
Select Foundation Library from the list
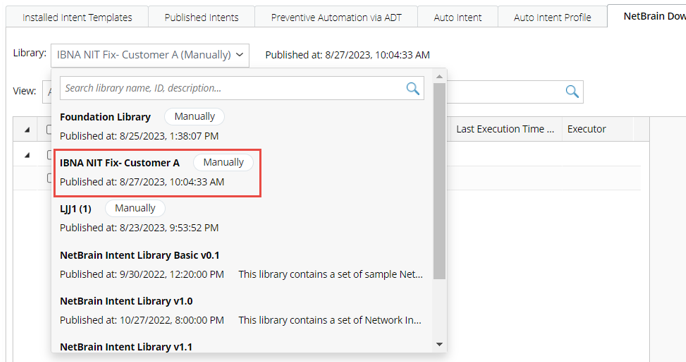click(242, 126)
